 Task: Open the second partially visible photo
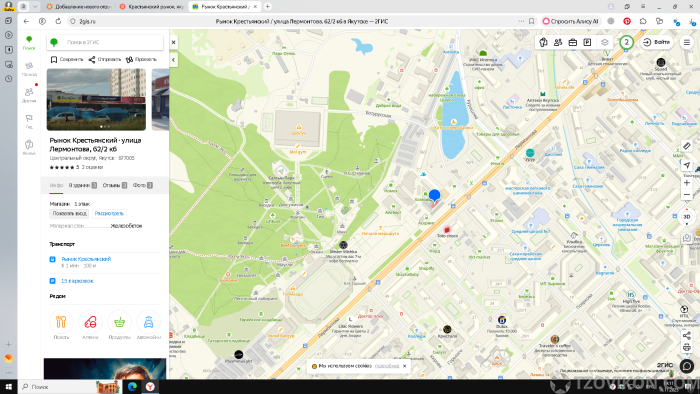coord(160,100)
